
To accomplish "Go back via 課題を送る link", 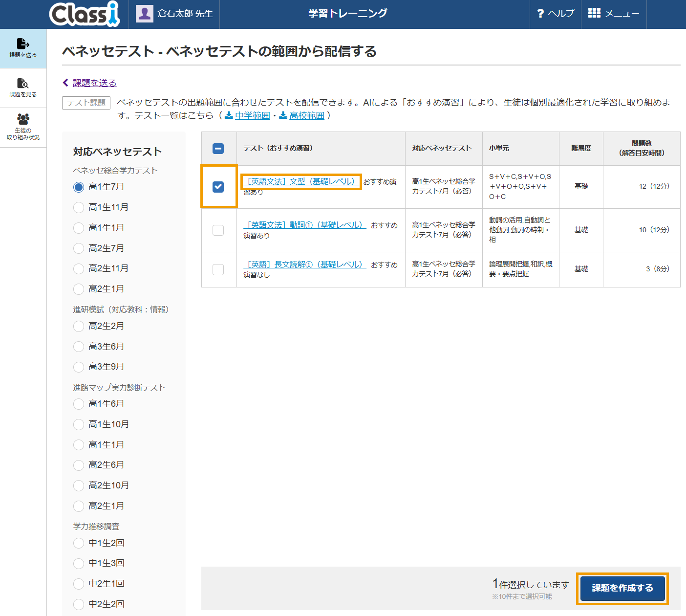I will [x=95, y=83].
